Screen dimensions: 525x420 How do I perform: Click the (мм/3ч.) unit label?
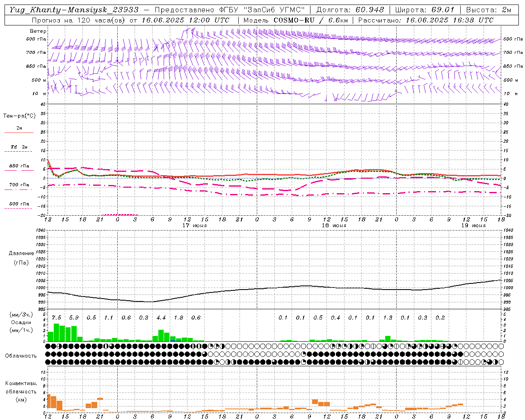[21, 315]
